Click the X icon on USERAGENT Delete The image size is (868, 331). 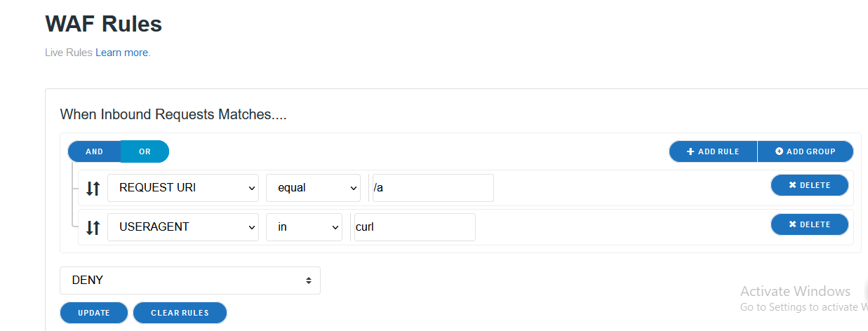pos(792,224)
